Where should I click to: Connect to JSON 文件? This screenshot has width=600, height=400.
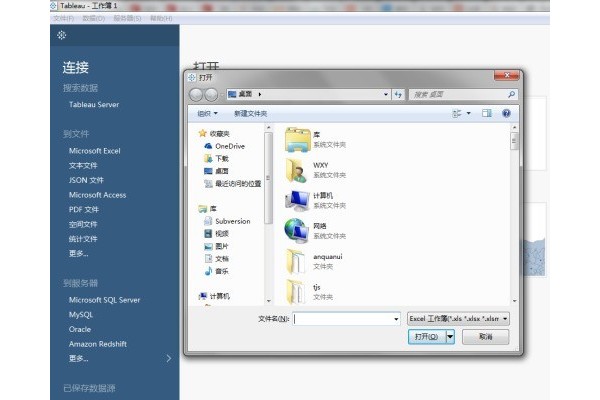(86, 180)
